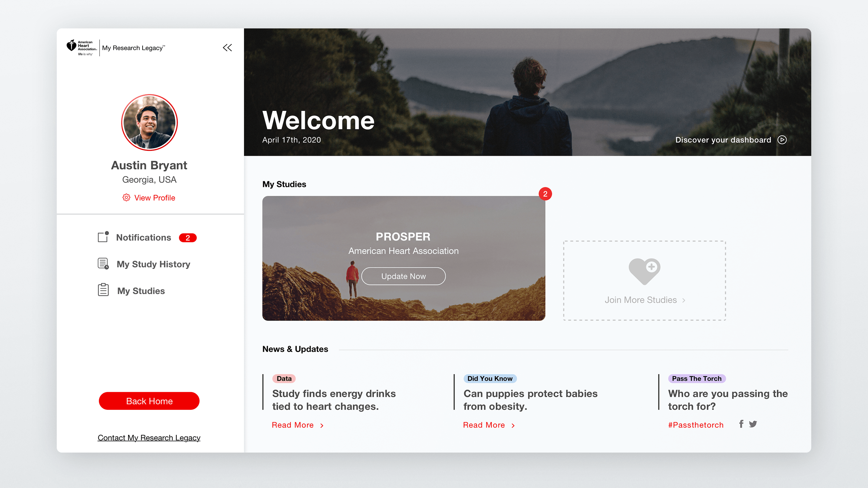Click the Update Now button on PROSPER
This screenshot has height=488, width=868.
[x=403, y=276]
